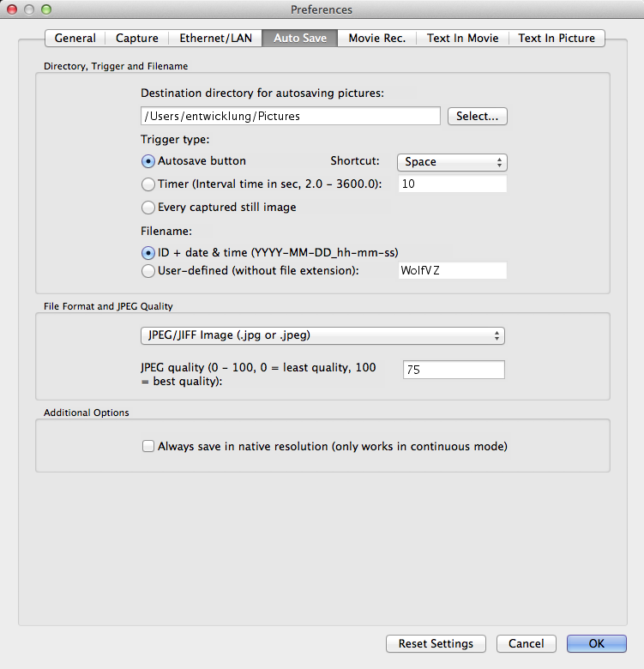The image size is (644, 669).
Task: Open the Shortcut Space dropdown
Action: coord(452,162)
